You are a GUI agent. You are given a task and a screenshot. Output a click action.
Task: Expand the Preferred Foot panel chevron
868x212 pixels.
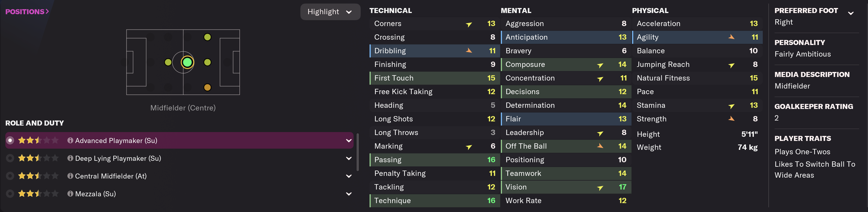click(x=851, y=13)
